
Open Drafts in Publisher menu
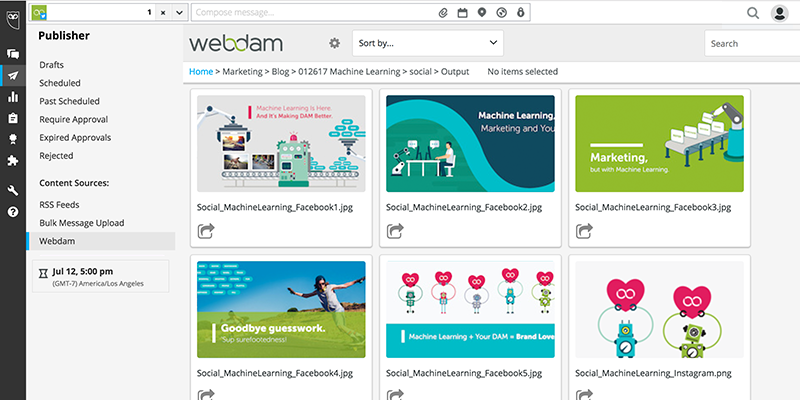[x=52, y=65]
